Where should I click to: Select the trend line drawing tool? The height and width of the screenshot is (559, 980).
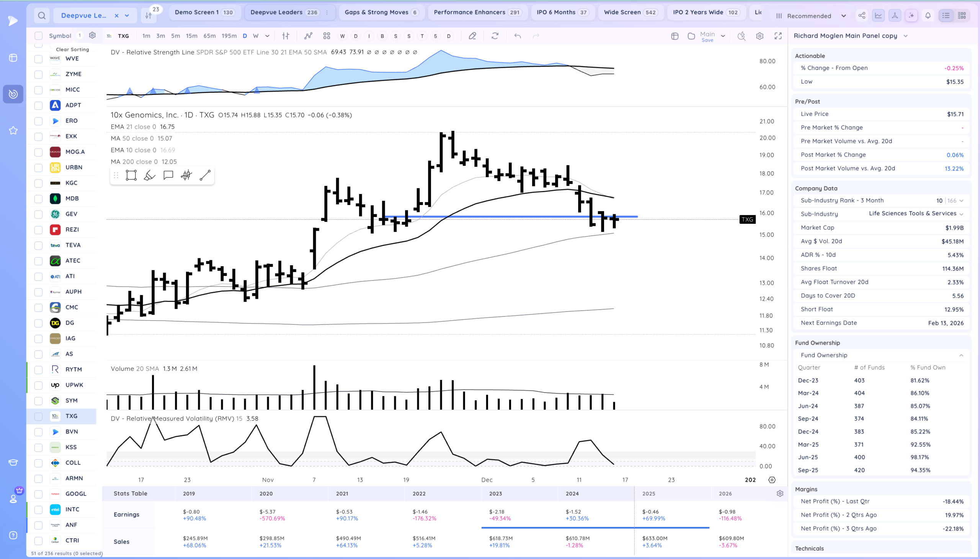[x=205, y=176]
